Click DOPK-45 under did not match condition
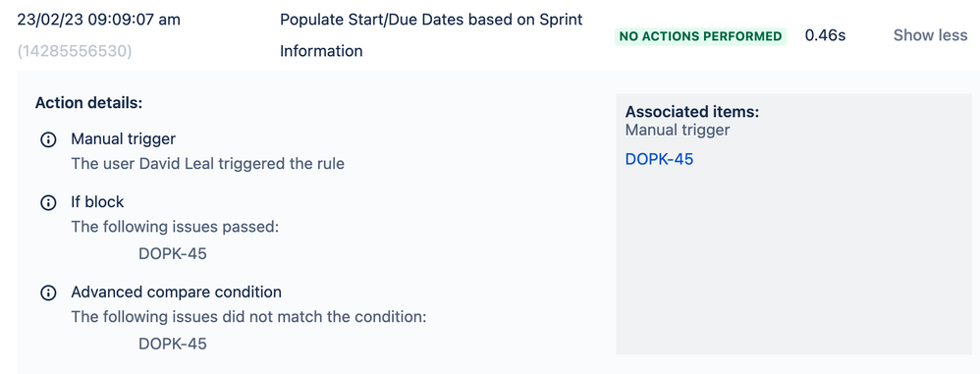Screen dimensions: 980x374 173,344
